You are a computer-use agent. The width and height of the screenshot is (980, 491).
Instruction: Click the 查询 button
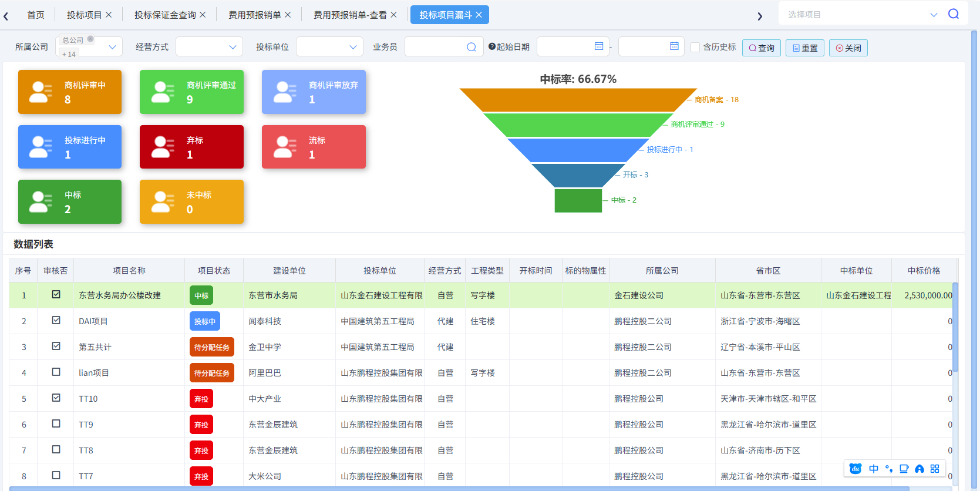(x=761, y=48)
